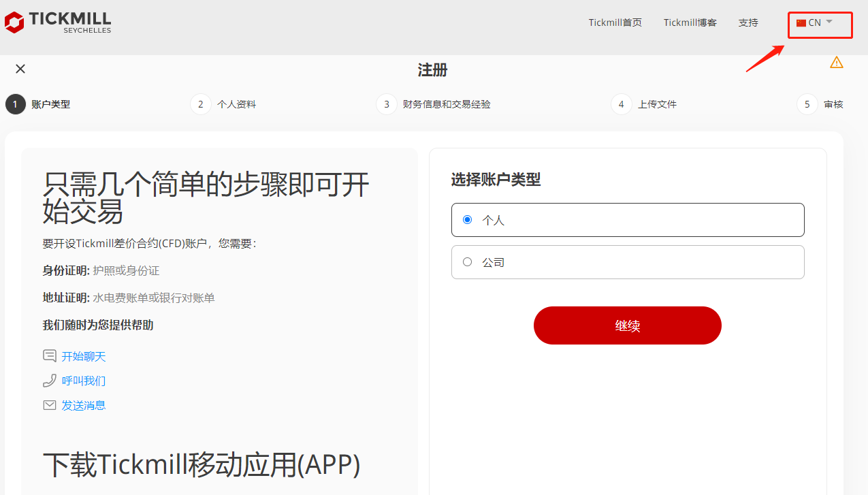Viewport: 868px width, 495px height.
Task: Open the Tickmill博客 link
Action: pyautogui.click(x=690, y=22)
